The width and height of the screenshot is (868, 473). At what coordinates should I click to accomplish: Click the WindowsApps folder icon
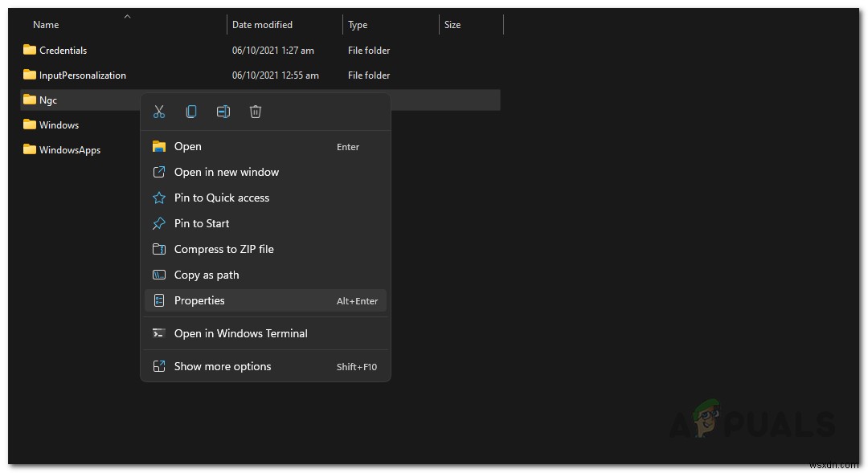point(30,149)
